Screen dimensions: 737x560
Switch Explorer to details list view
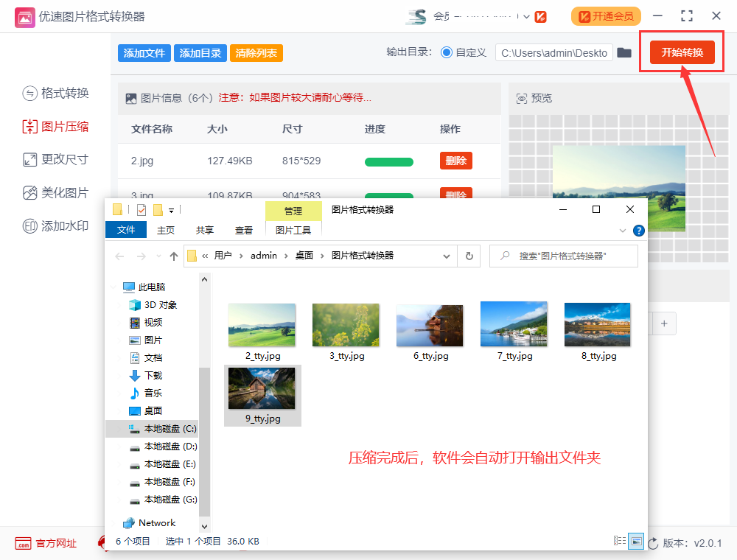(619, 540)
